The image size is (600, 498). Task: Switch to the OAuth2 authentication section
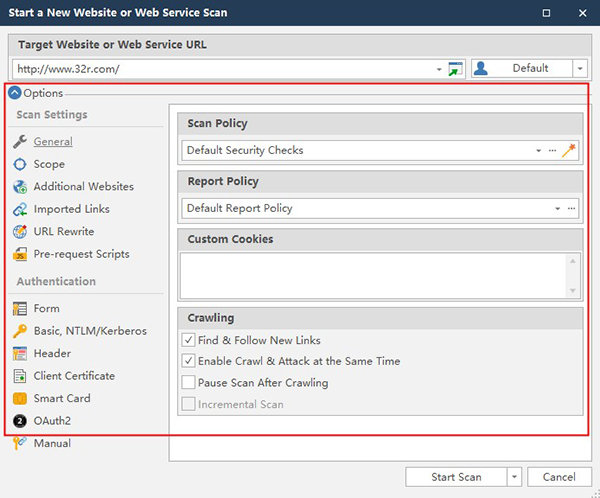pyautogui.click(x=52, y=421)
